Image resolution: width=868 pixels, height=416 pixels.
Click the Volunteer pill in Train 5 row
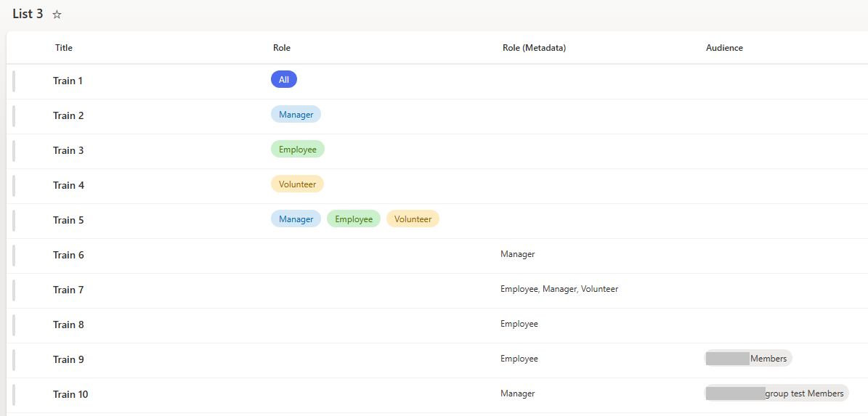[413, 219]
